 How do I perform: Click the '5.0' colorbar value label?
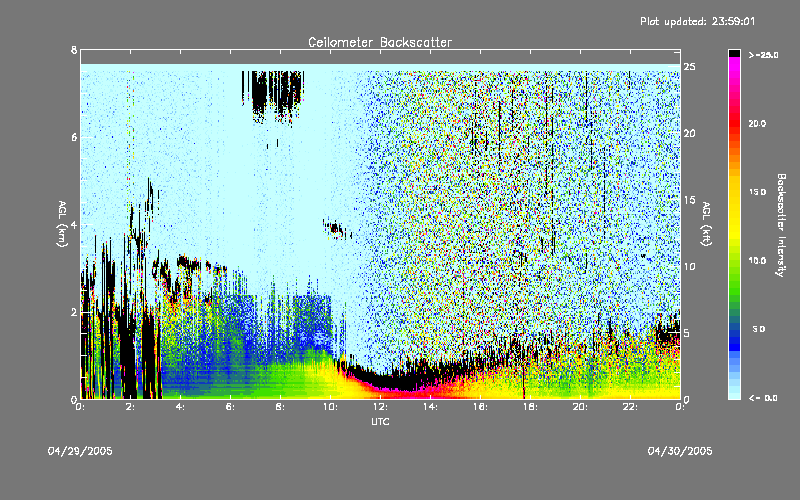[x=759, y=329]
